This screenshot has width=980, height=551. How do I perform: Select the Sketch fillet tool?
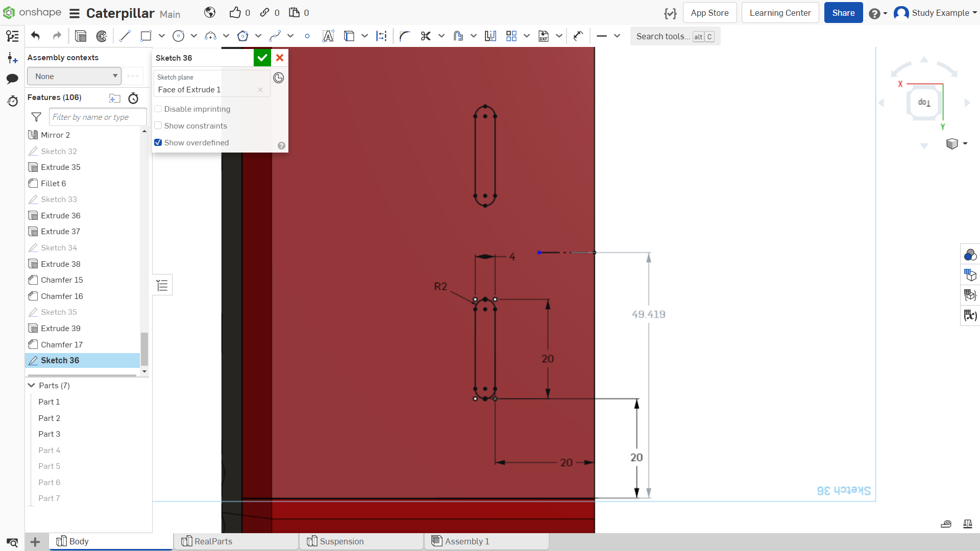pos(405,36)
